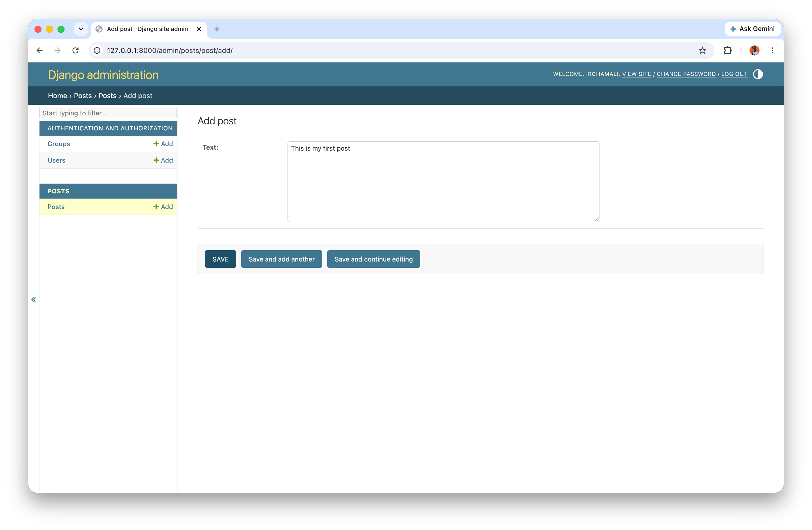The height and width of the screenshot is (530, 812).
Task: Open the View Site link
Action: tap(637, 74)
